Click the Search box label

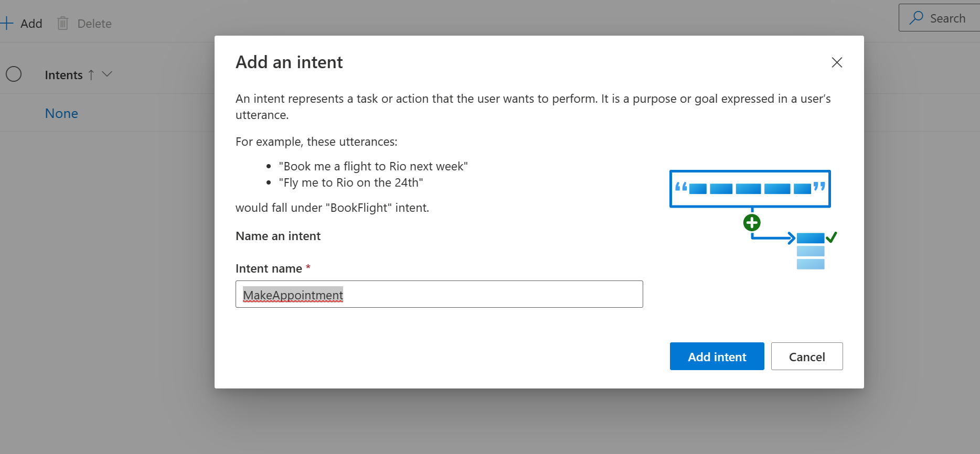[947, 18]
